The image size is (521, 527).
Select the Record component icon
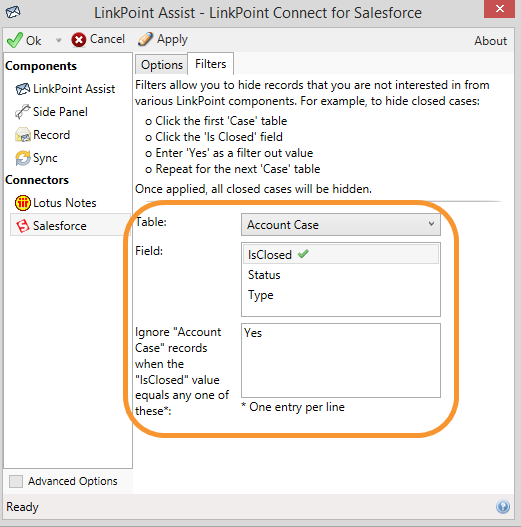(23, 135)
